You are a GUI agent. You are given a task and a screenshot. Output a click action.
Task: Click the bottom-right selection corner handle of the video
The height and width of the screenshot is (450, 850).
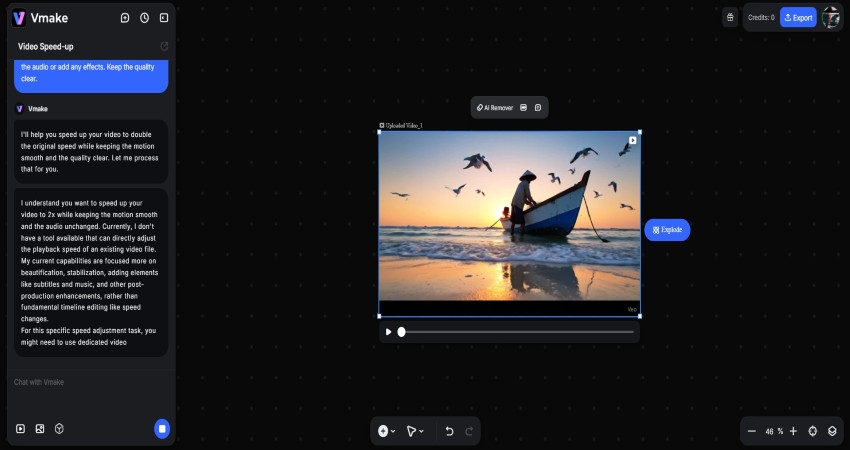(640, 316)
